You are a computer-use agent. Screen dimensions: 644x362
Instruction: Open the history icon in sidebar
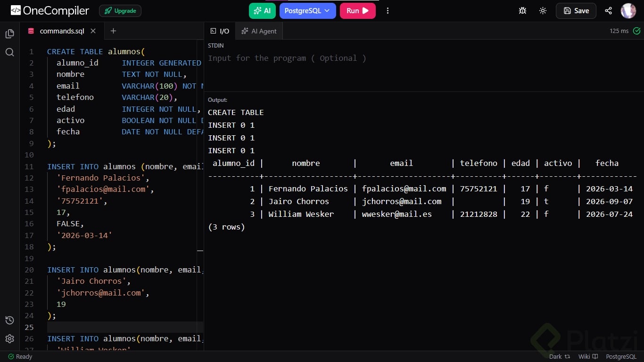[x=9, y=321]
